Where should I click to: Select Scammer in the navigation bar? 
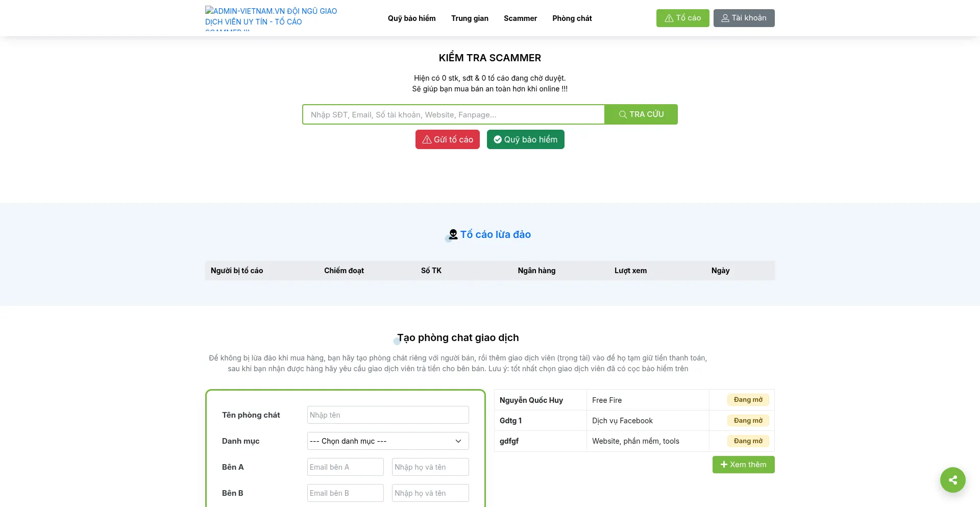click(520, 18)
